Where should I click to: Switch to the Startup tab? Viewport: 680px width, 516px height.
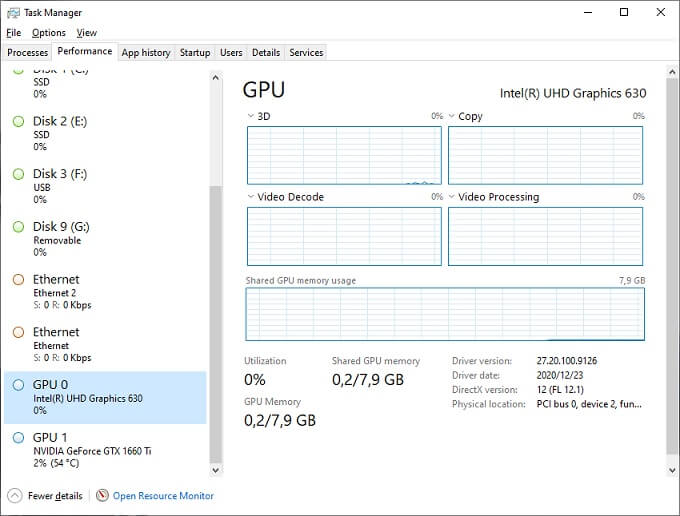point(195,52)
